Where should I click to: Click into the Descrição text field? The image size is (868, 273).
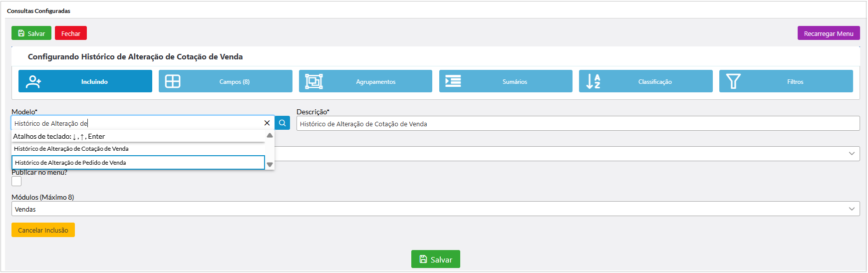coord(578,124)
